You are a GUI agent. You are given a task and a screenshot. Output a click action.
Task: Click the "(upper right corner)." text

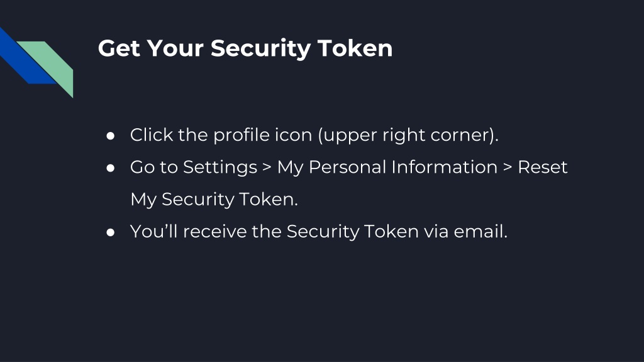click(x=409, y=136)
